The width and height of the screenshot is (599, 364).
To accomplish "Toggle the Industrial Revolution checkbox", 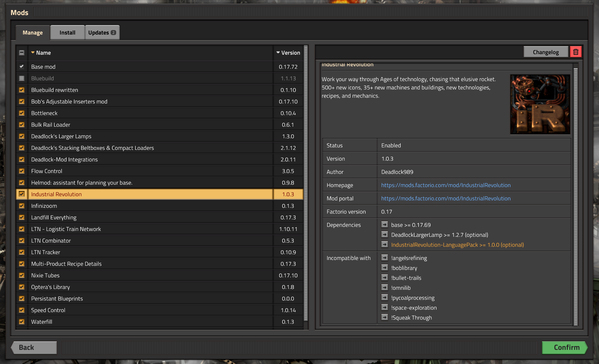I will click(22, 194).
